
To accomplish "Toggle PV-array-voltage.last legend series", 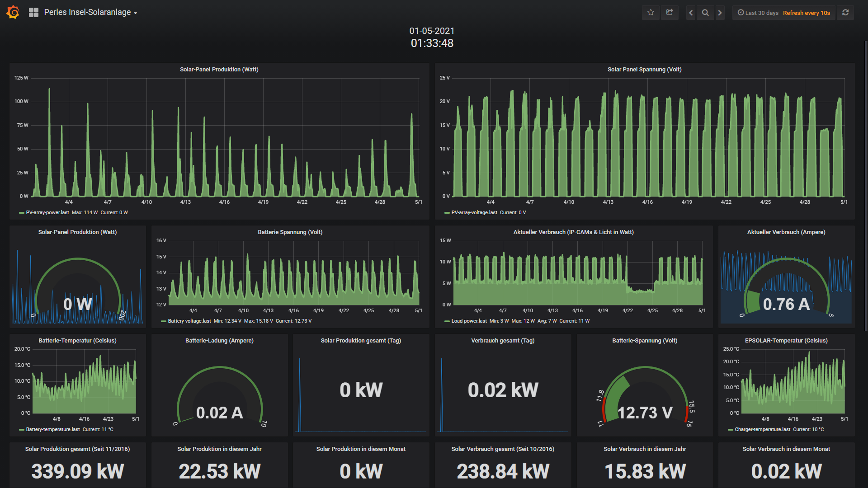I will coord(474,212).
